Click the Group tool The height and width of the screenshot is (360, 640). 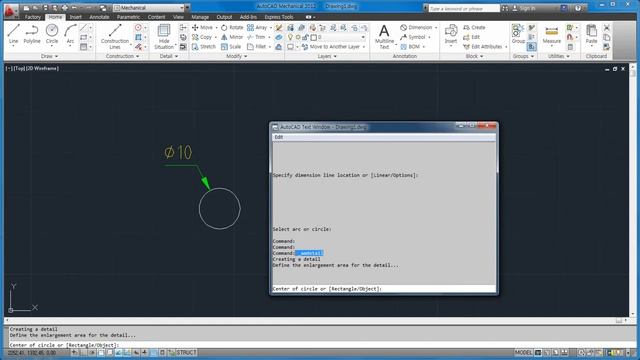518,33
